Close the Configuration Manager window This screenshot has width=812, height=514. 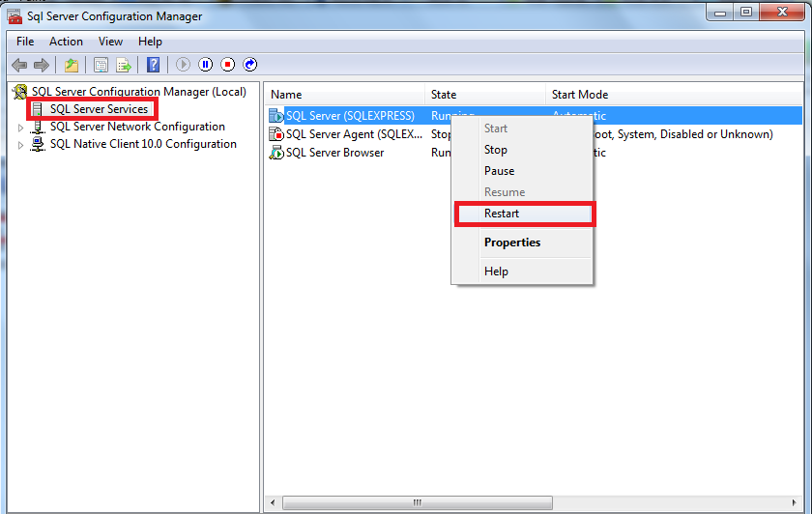tap(782, 12)
